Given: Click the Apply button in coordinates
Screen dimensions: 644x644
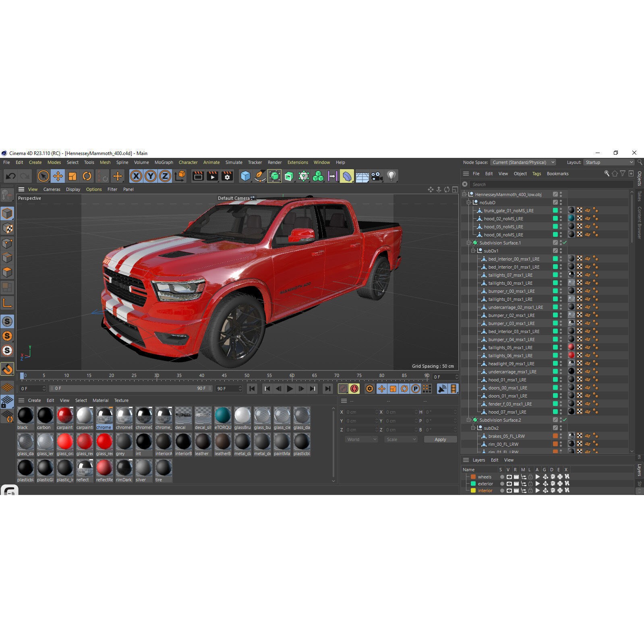Looking at the screenshot, I should (x=440, y=439).
